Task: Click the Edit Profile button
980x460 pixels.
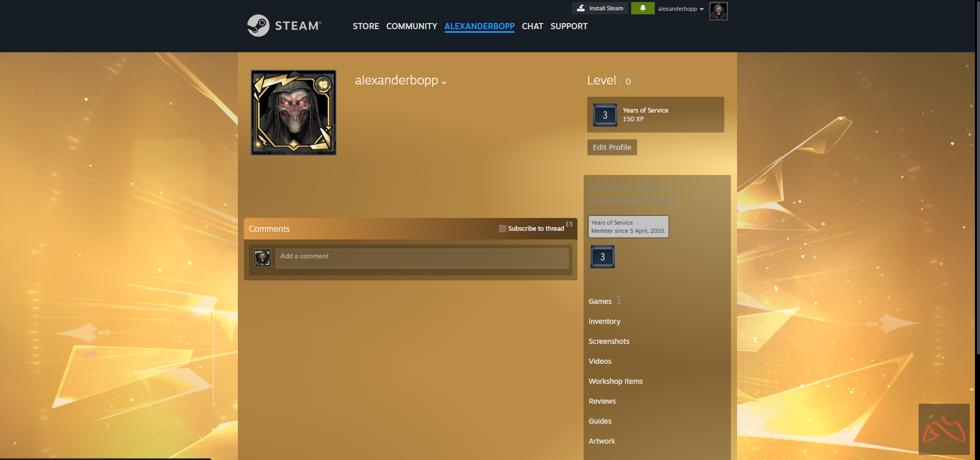Action: coord(612,147)
